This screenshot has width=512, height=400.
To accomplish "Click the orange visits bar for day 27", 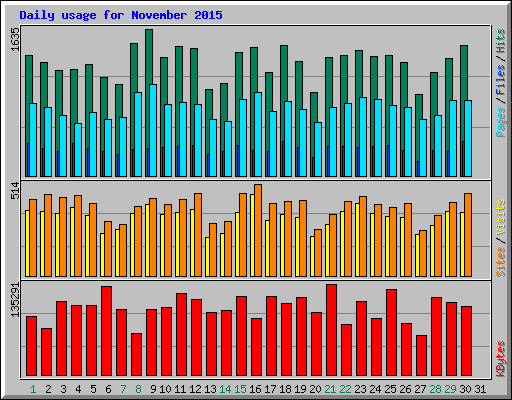I will click(x=423, y=253).
